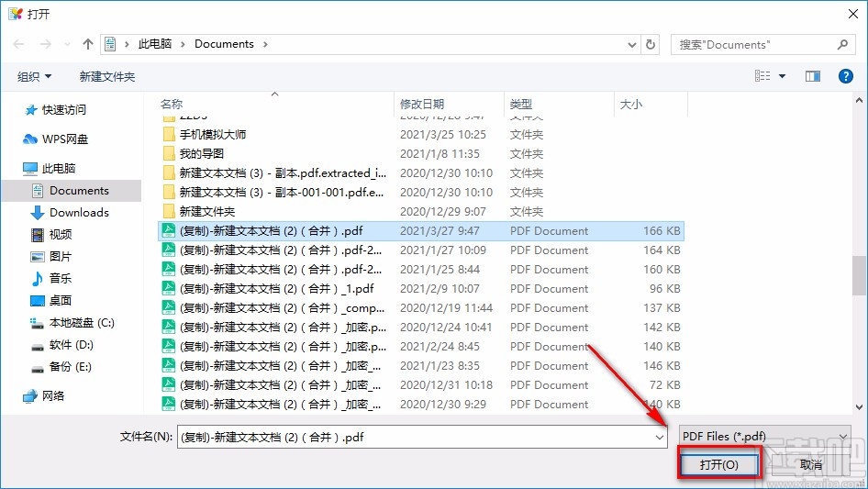
Task: Go back using the back arrow
Action: tap(18, 44)
